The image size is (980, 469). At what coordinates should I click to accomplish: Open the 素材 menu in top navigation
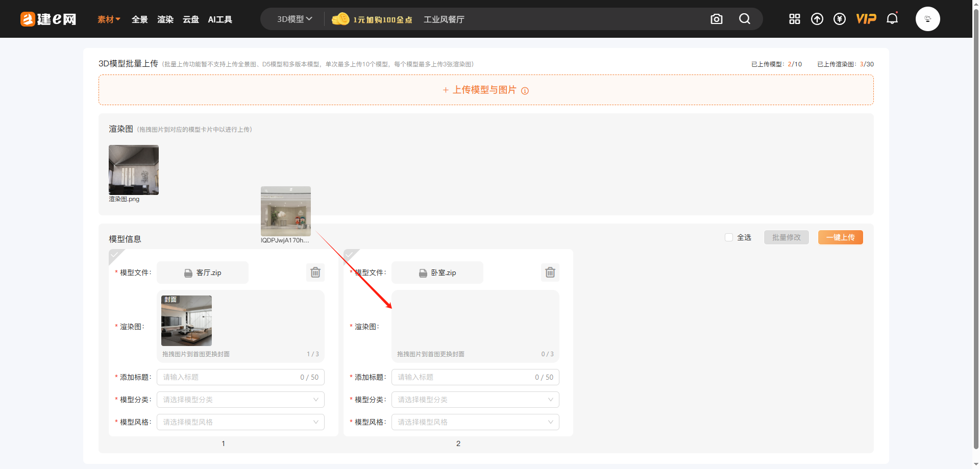(109, 19)
